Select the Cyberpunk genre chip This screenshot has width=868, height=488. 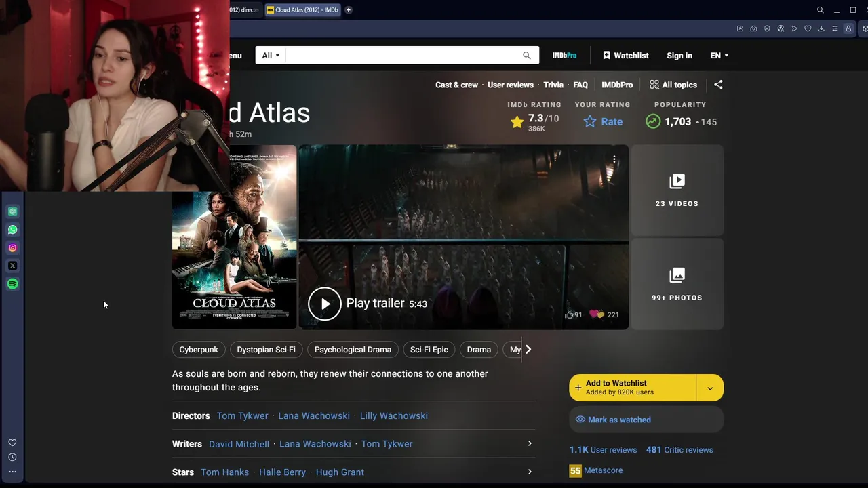[x=199, y=350]
